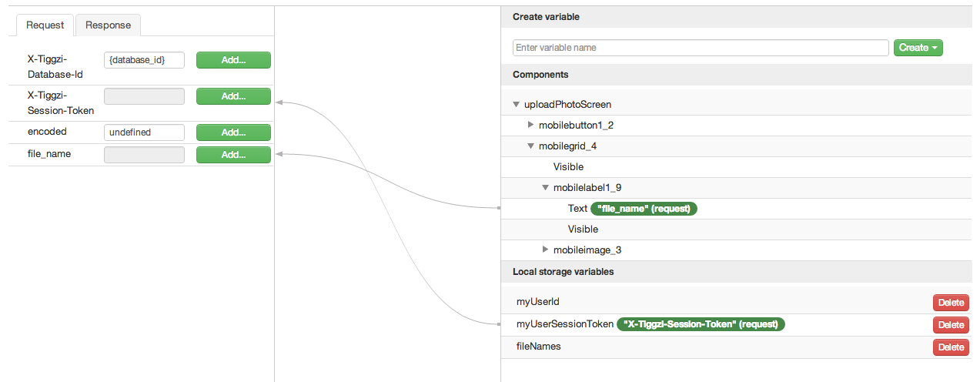Click the "file_name" (request) mapping badge

pyautogui.click(x=644, y=209)
